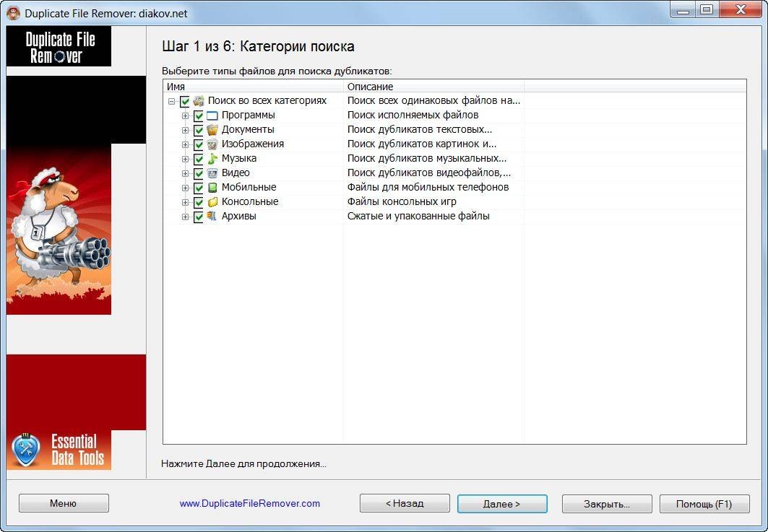This screenshot has width=768, height=532.
Task: Click the Видео category icon
Action: [212, 173]
